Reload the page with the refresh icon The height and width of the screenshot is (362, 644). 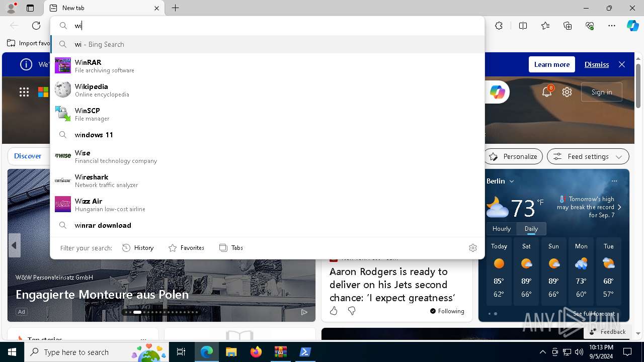[36, 26]
